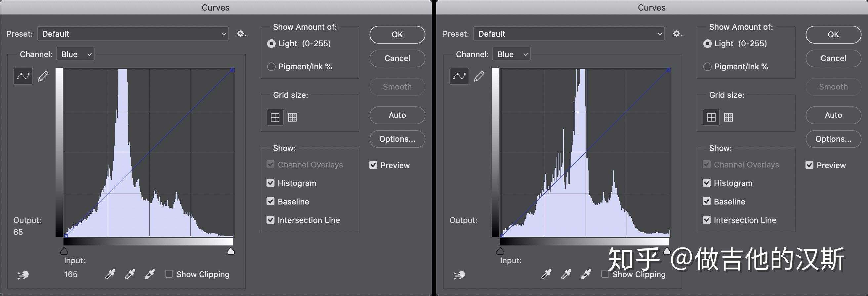Uncheck Histogram in the left Curves dialog
This screenshot has width=868, height=296.
point(270,183)
